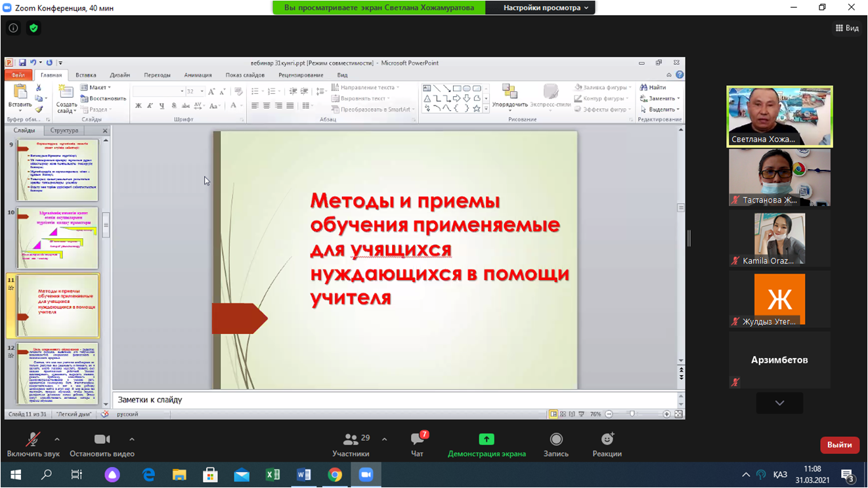
Task: Show more participants with down chevron
Action: coord(779,403)
